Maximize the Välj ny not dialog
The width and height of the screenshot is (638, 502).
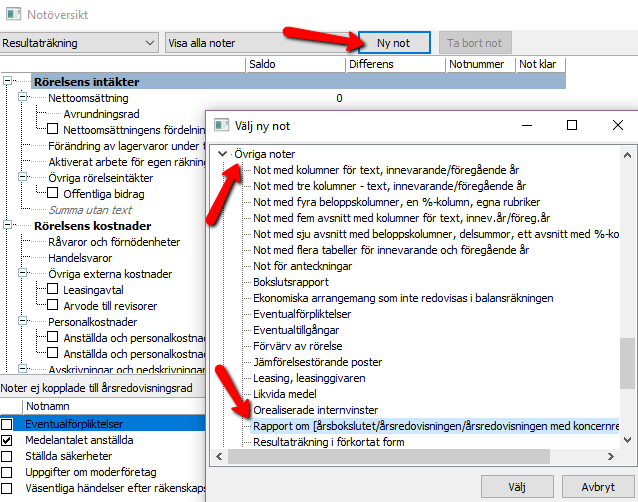click(572, 125)
